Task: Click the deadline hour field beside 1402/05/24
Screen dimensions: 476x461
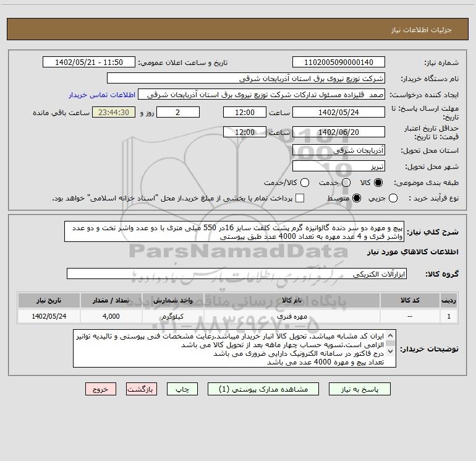Action: 245,113
